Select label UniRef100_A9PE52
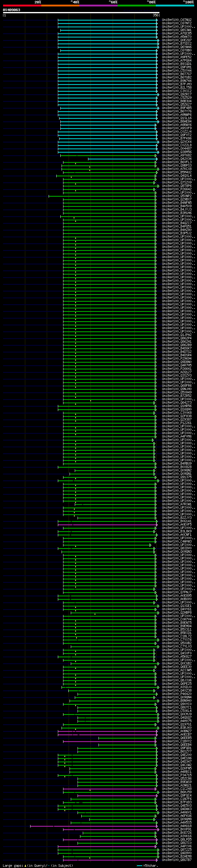The image size is (197, 868). click(176, 57)
